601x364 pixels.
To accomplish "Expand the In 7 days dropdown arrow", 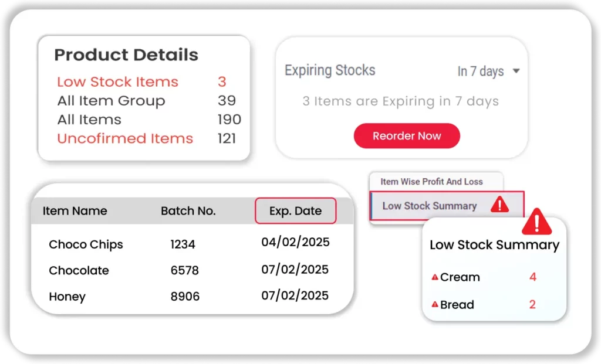I will point(516,71).
